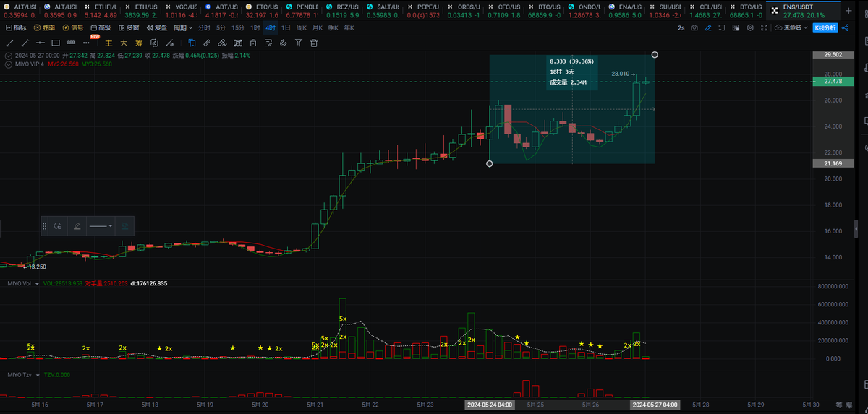Image resolution: width=868 pixels, height=414 pixels.
Task: Open the note edit icon in drawing toolbar
Action: 268,43
